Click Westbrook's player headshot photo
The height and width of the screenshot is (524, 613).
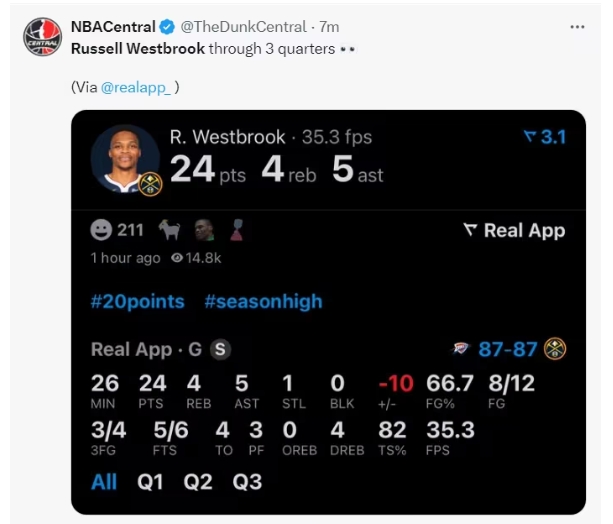[x=124, y=158]
